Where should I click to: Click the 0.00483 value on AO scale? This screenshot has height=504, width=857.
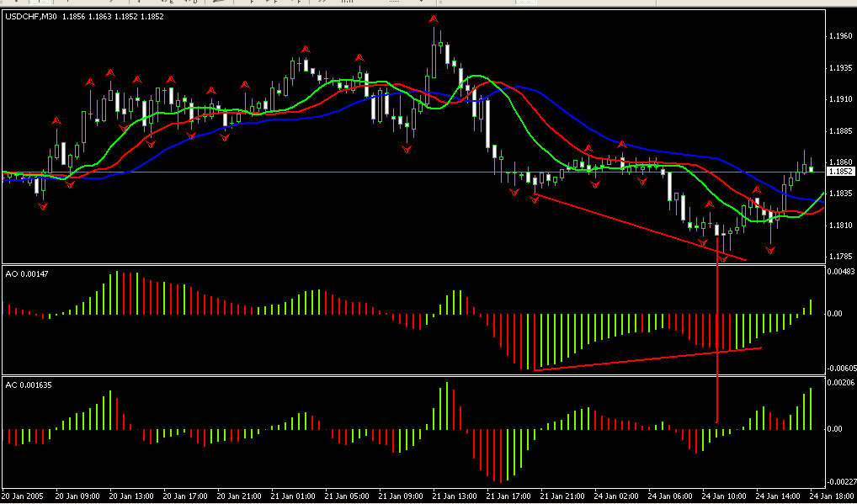(840, 272)
